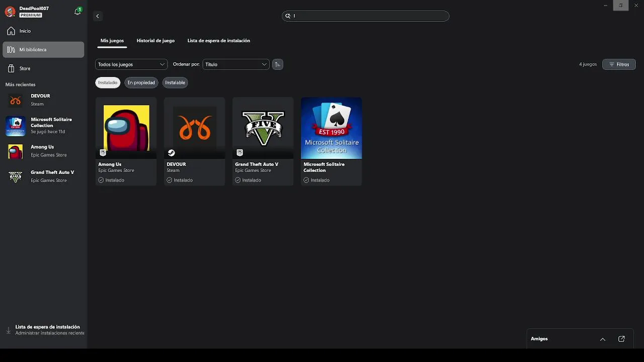Click the Store bag icon

[x=11, y=68]
